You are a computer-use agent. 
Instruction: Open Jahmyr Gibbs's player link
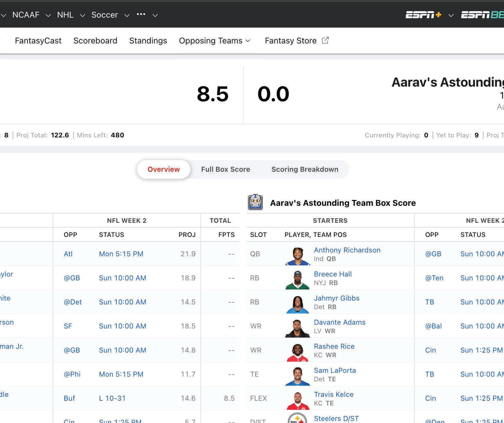336,298
